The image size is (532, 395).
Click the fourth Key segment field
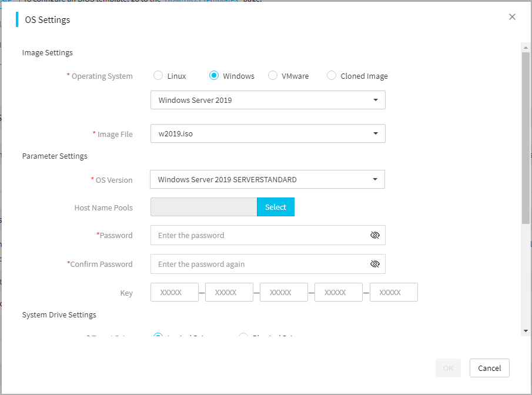tap(339, 292)
